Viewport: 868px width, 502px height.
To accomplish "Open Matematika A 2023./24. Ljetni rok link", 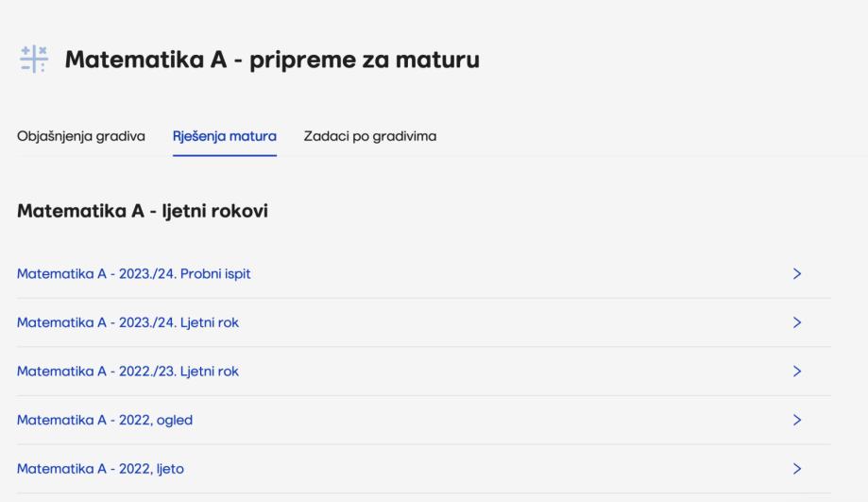I will [x=128, y=322].
